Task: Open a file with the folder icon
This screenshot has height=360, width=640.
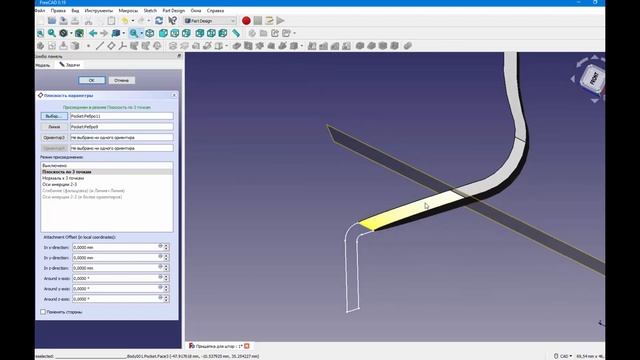Action: (x=52, y=20)
